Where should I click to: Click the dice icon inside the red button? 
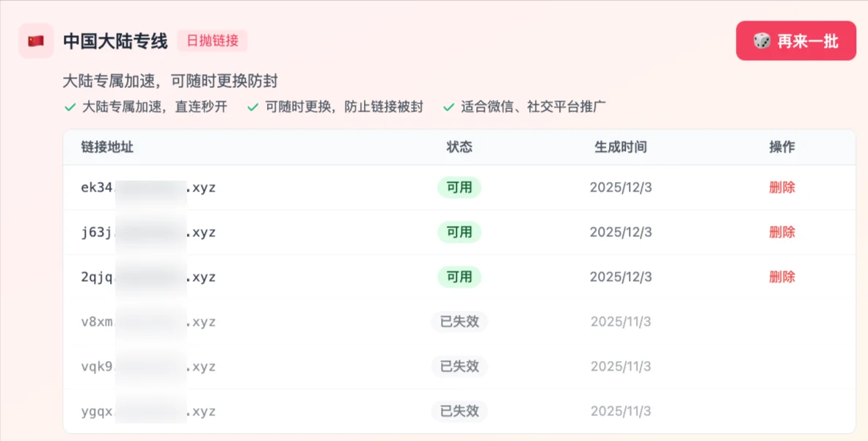coord(763,41)
